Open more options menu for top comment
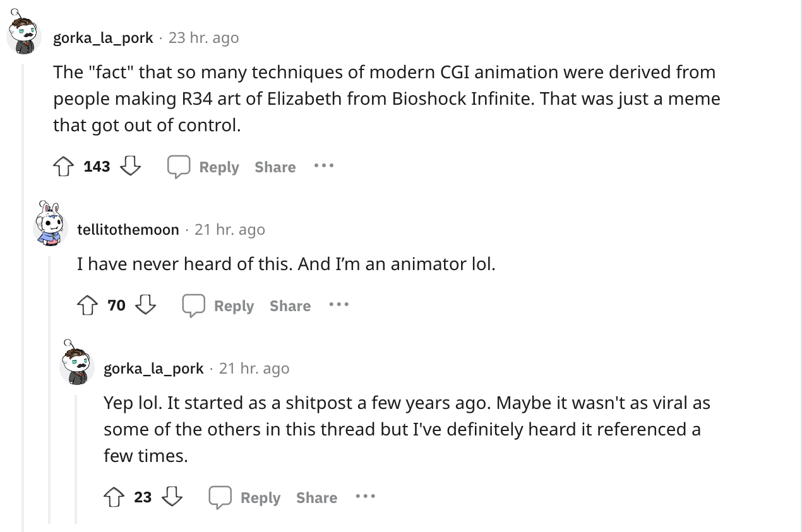802x532 pixels. (x=323, y=167)
